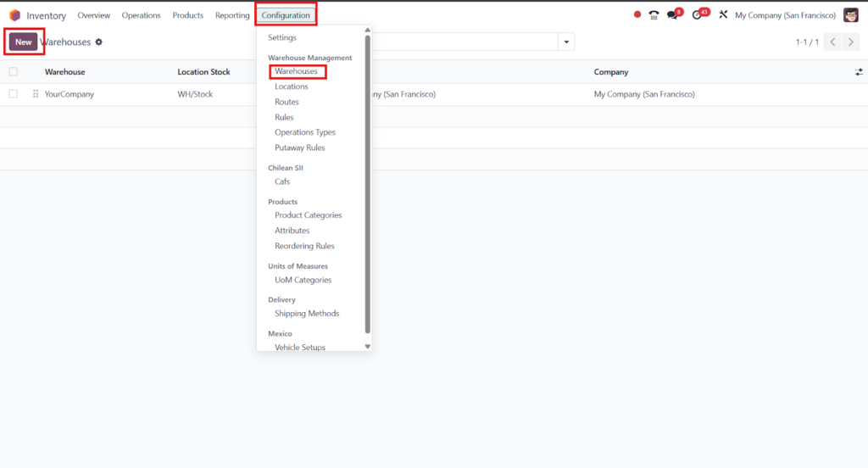The image size is (868, 468).
Task: Click inside the search input field
Action: pos(465,42)
